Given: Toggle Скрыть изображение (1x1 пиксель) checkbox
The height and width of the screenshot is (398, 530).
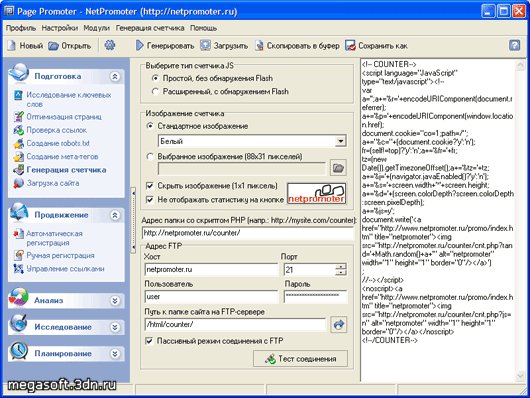Looking at the screenshot, I should [x=149, y=186].
